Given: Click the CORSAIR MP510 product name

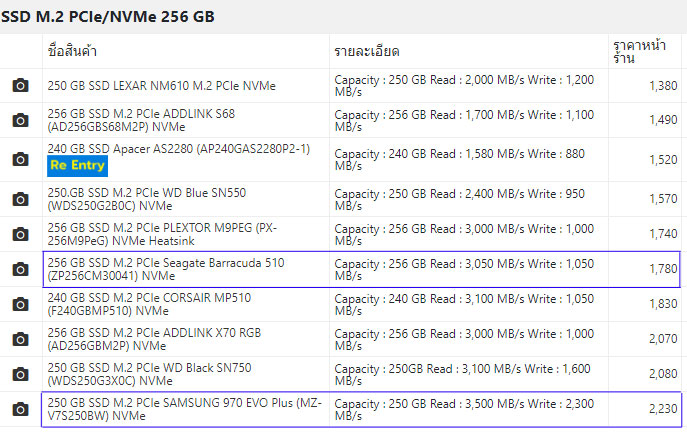Looking at the screenshot, I should click(x=149, y=304).
